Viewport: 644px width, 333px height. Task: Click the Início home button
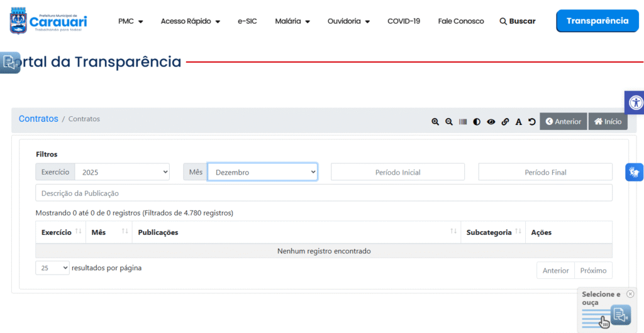click(x=608, y=122)
